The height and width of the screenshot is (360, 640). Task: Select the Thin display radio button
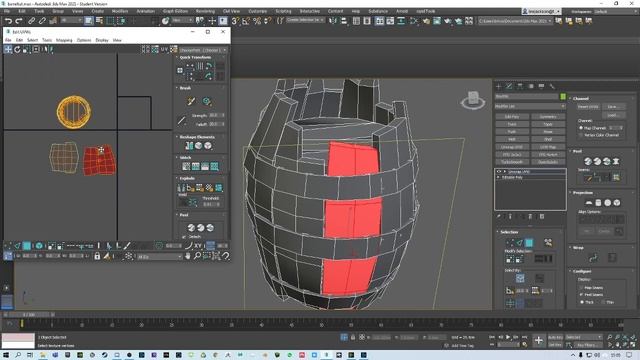603,302
